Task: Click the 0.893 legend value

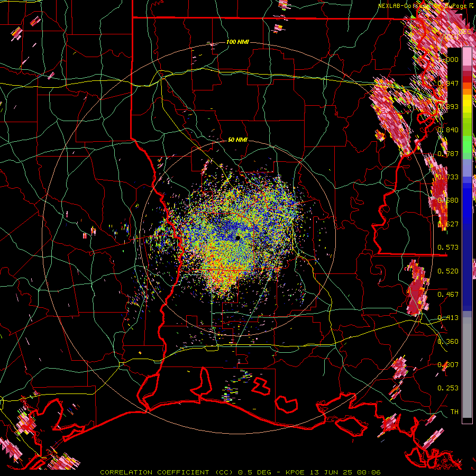Action: (448, 106)
